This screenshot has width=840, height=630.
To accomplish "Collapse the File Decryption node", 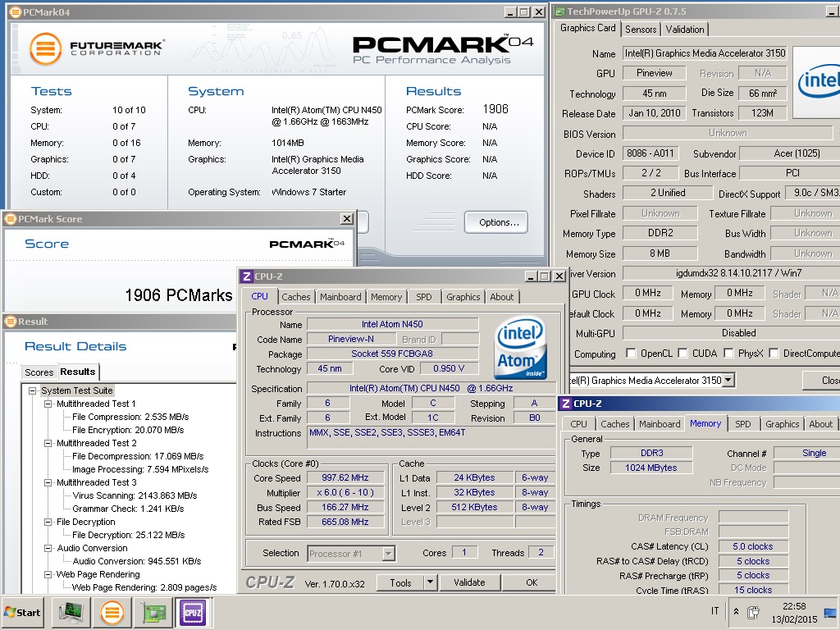I will coord(48,522).
